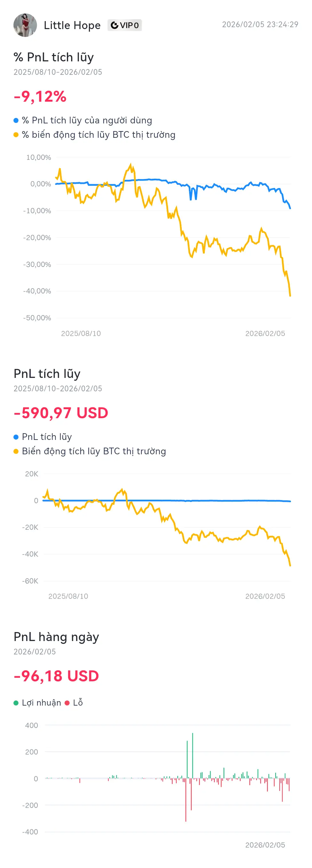The image size is (312, 868).
Task: Click the green dot beside 'Lợi nhuận'
Action: point(16,703)
